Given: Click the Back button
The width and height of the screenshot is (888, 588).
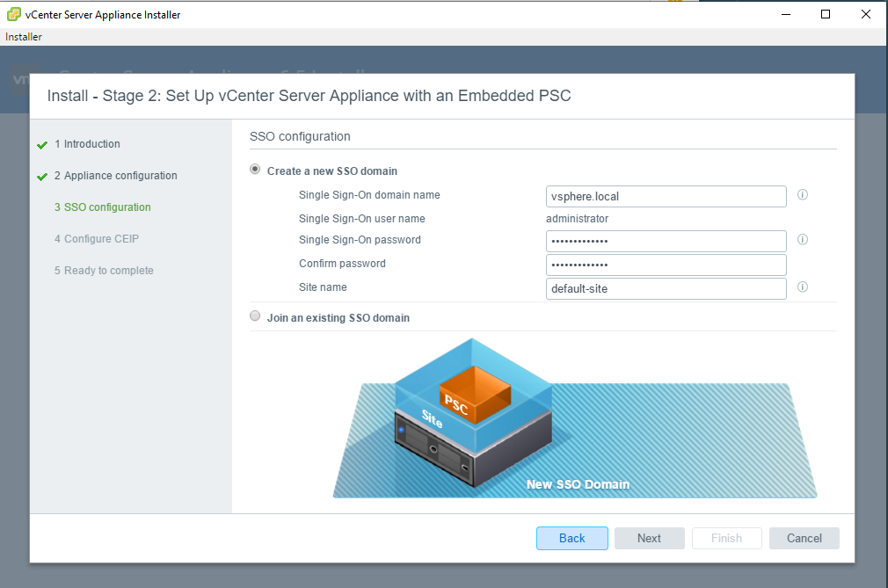Looking at the screenshot, I should (572, 538).
